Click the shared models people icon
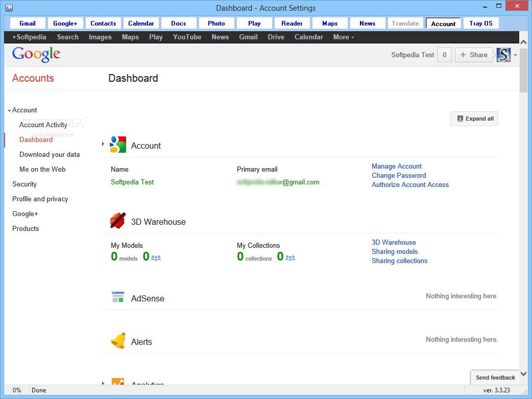Viewport: 532px width, 399px height. [156, 258]
